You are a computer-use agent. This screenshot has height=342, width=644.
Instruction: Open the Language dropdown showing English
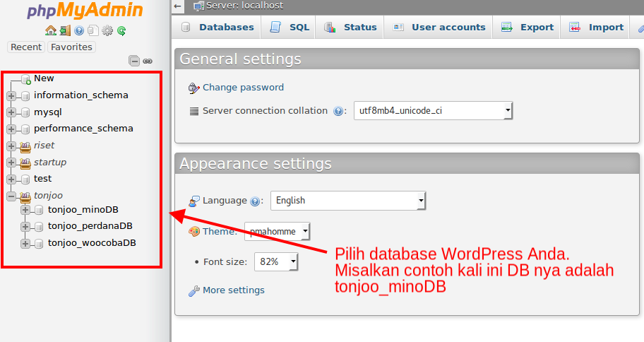(348, 201)
